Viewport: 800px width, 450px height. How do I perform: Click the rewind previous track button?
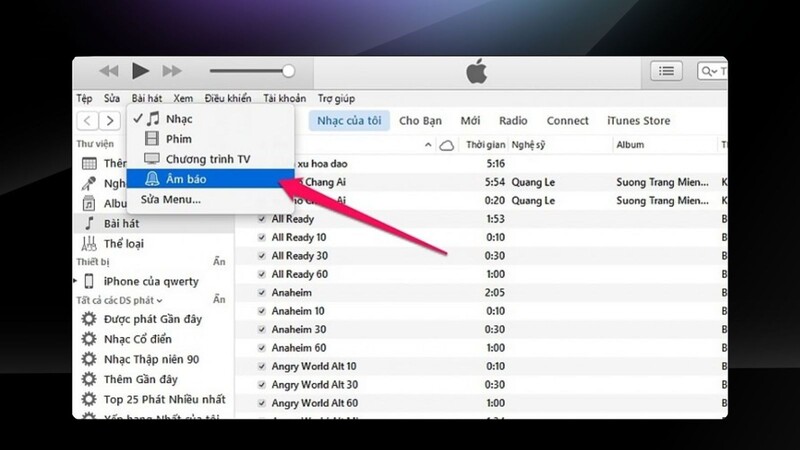click(x=109, y=71)
